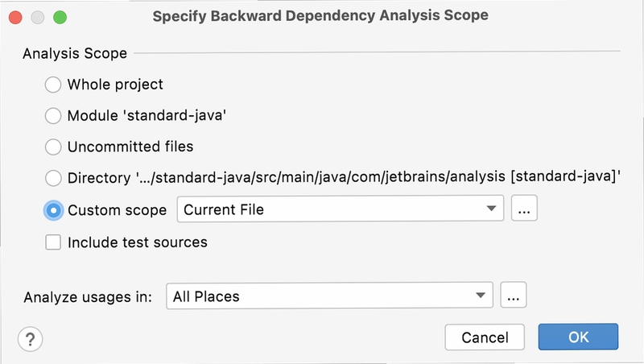Click the dialog title 'Specify Backward Dependency Analysis Scope'
Viewport: 644px width, 364px height.
click(x=320, y=16)
